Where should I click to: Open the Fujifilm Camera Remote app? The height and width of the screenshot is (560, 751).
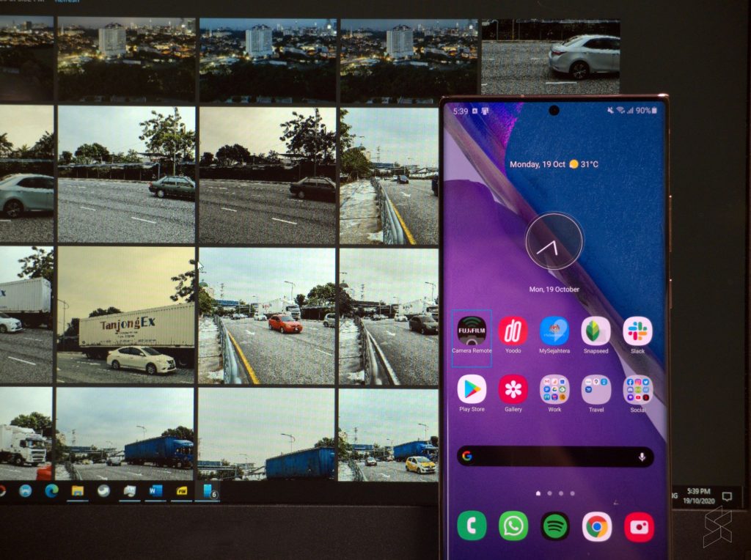coord(472,331)
